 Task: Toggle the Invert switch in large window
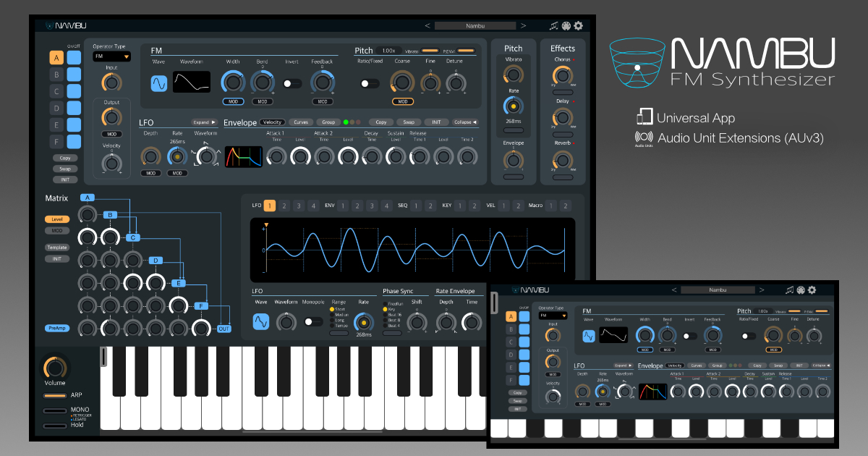pos(292,83)
